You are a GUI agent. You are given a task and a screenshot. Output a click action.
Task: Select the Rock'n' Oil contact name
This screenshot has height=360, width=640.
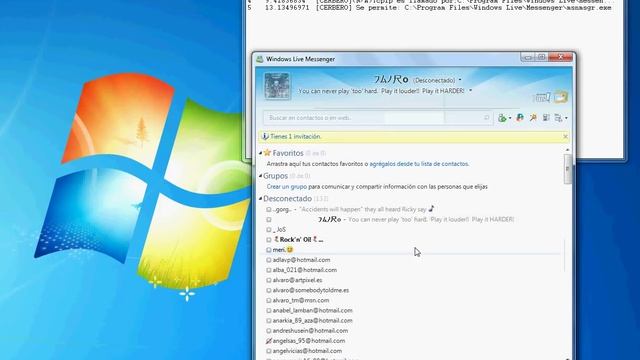pyautogui.click(x=298, y=240)
